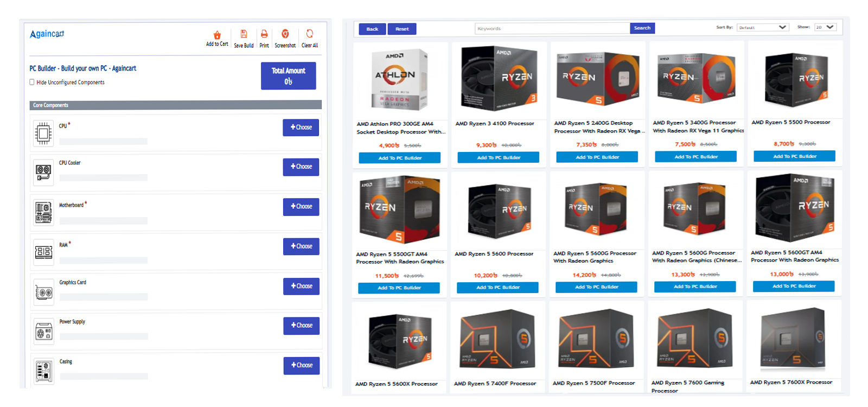Screen dimensions: 868x407
Task: Click the Clear All icon
Action: coord(310,34)
